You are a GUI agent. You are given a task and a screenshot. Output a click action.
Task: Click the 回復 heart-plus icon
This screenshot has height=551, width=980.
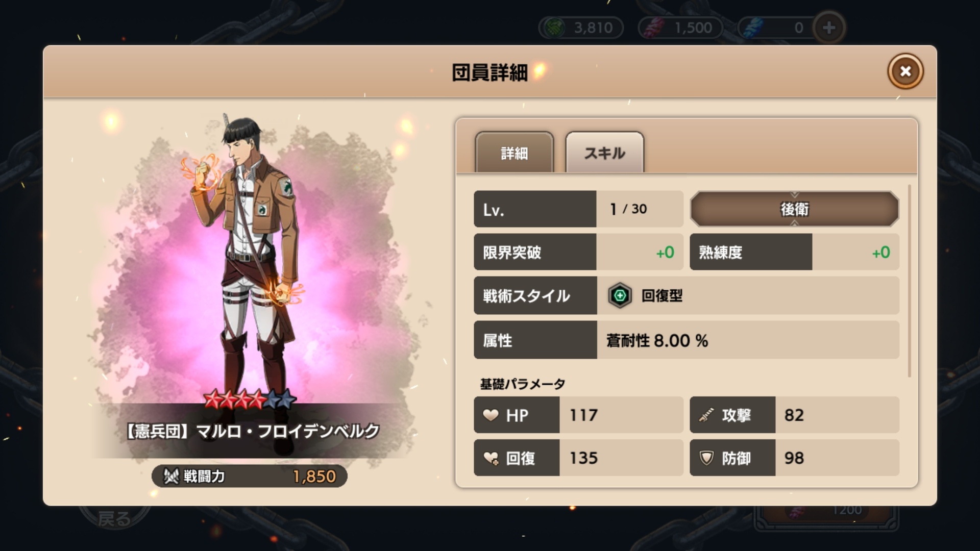click(x=491, y=458)
